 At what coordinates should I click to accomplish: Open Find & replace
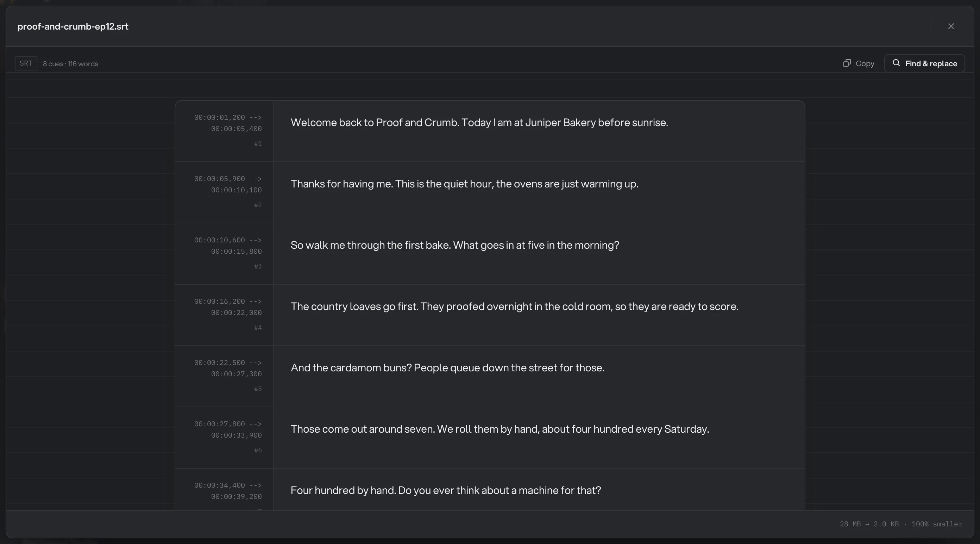[x=924, y=63]
